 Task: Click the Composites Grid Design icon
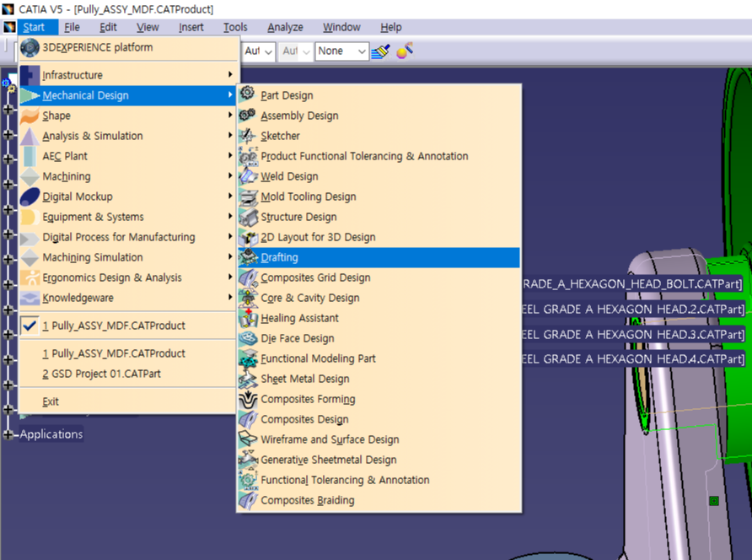[x=248, y=277]
